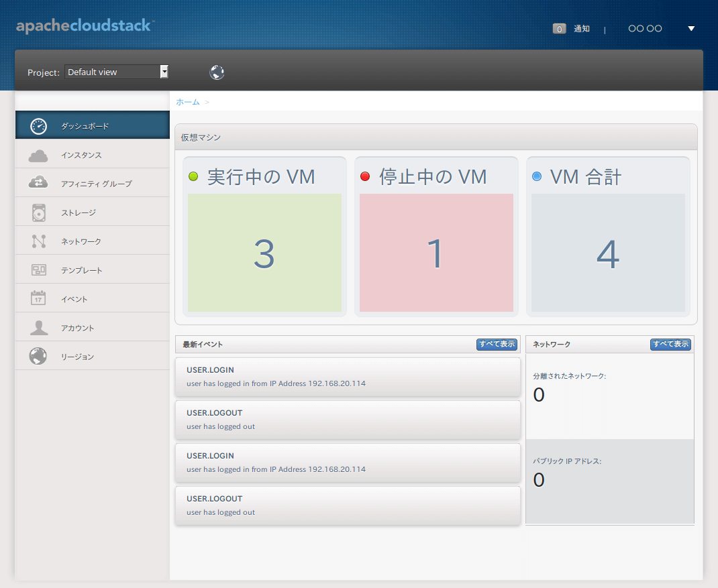Viewport: 718px width, 588px height.
Task: Click the ホーム breadcrumb link
Action: pos(188,102)
